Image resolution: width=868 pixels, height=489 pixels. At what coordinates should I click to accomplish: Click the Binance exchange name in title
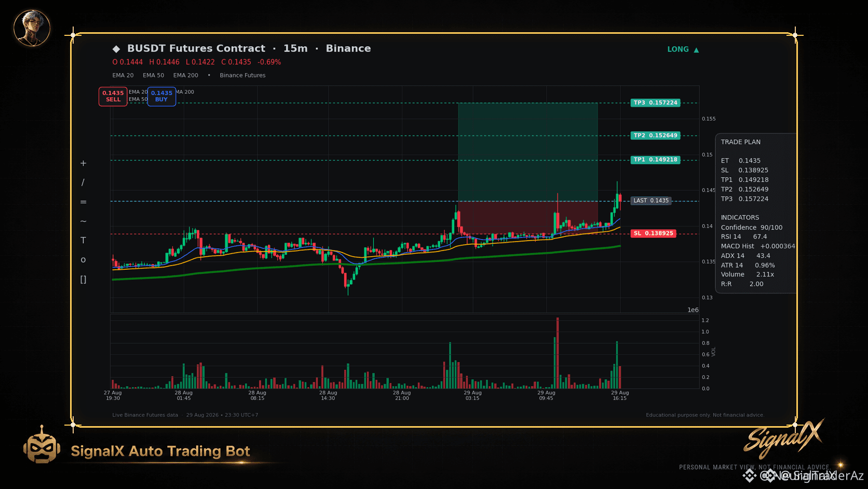coord(348,48)
